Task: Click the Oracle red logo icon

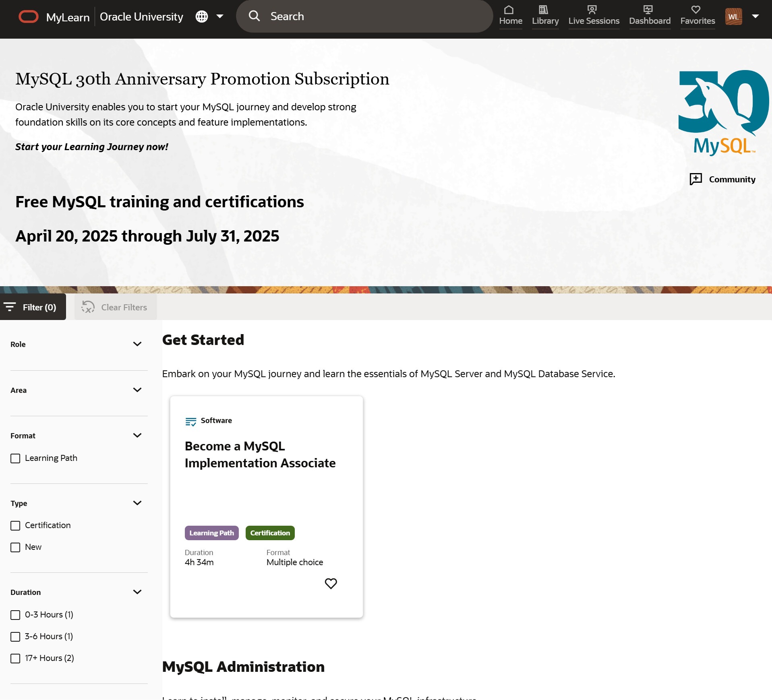Action: coord(28,17)
